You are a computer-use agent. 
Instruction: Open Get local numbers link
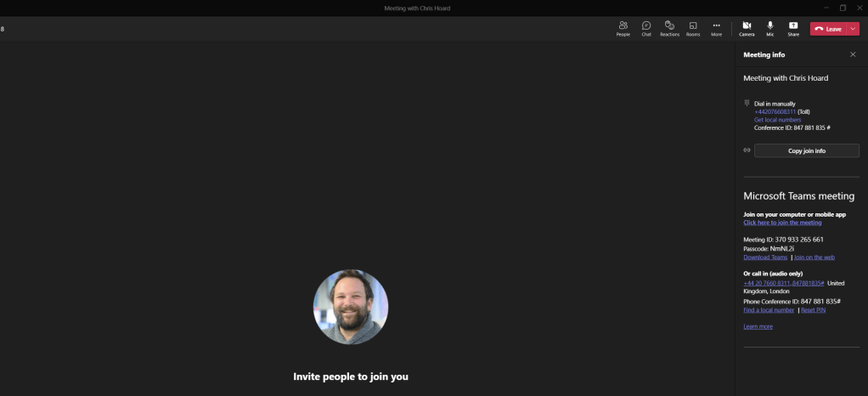pyautogui.click(x=777, y=120)
